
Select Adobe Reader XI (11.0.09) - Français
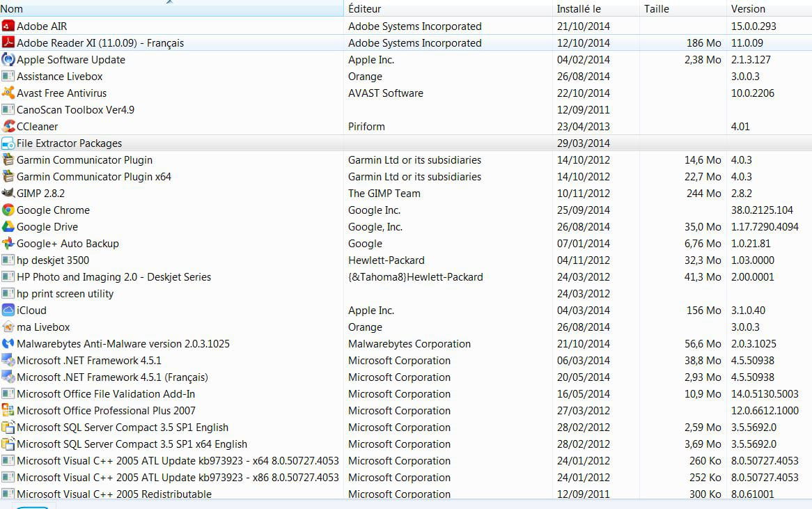[100, 43]
